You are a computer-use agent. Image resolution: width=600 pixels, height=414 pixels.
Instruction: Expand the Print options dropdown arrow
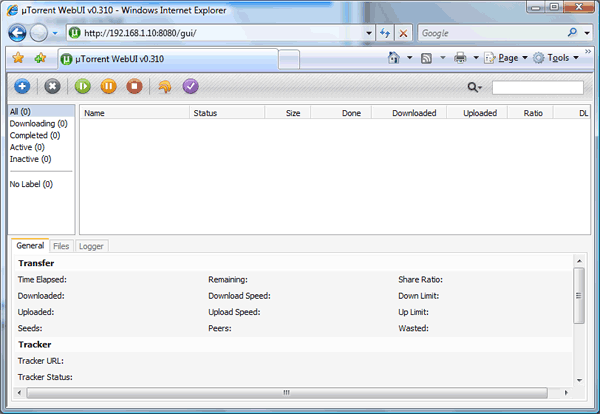(x=476, y=58)
